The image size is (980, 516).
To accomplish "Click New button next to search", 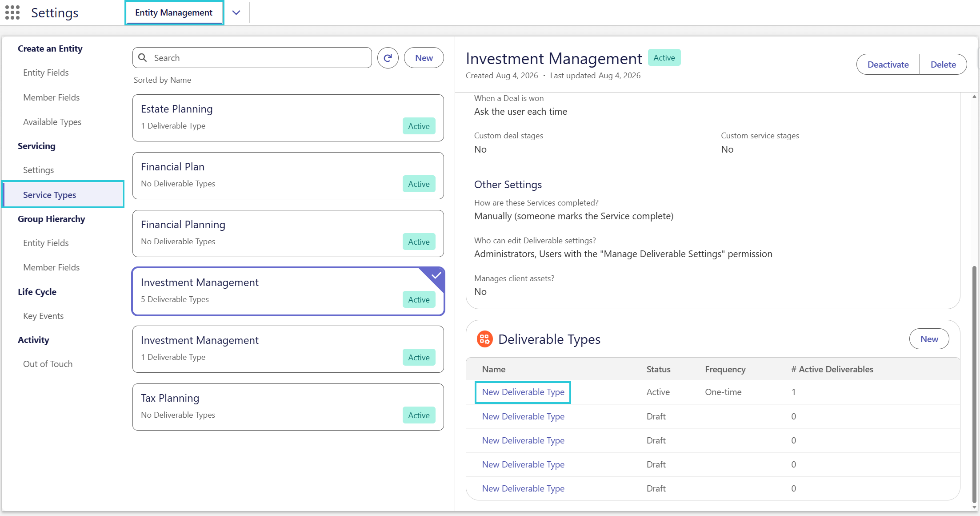I will click(424, 58).
